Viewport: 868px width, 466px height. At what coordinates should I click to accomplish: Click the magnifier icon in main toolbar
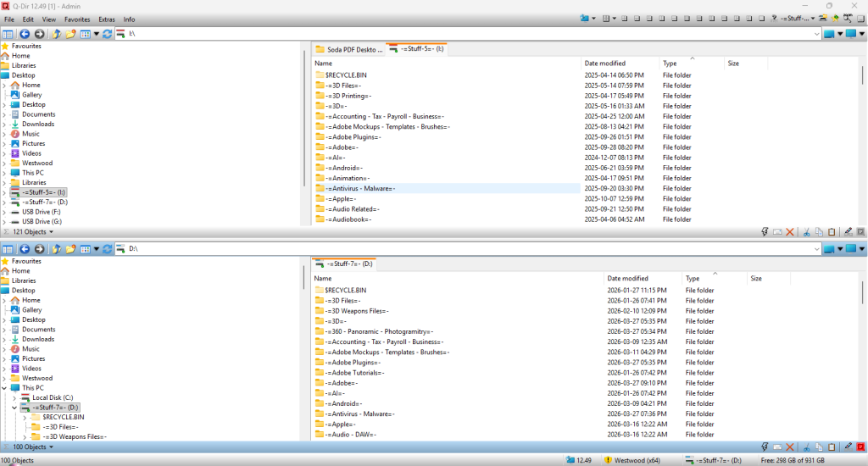click(848, 18)
